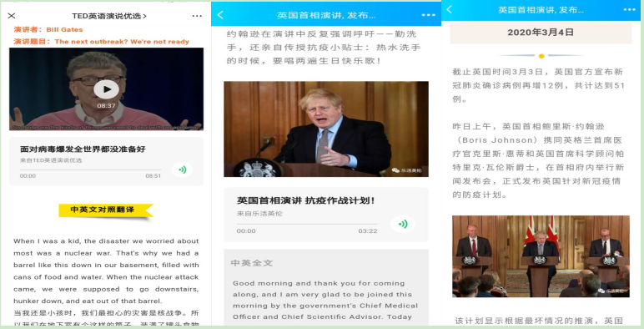Open the press conference photo with three podiums
Screen dimensions: 644x329
(x=541, y=256)
